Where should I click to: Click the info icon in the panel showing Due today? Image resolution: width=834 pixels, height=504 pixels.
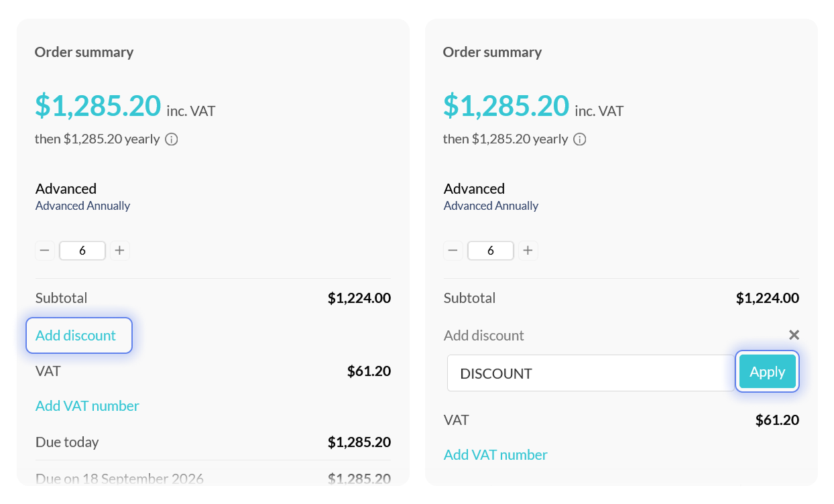coord(172,139)
